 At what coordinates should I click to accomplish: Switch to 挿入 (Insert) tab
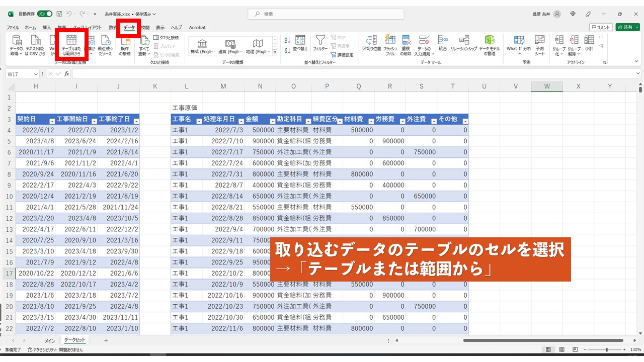pyautogui.click(x=47, y=28)
